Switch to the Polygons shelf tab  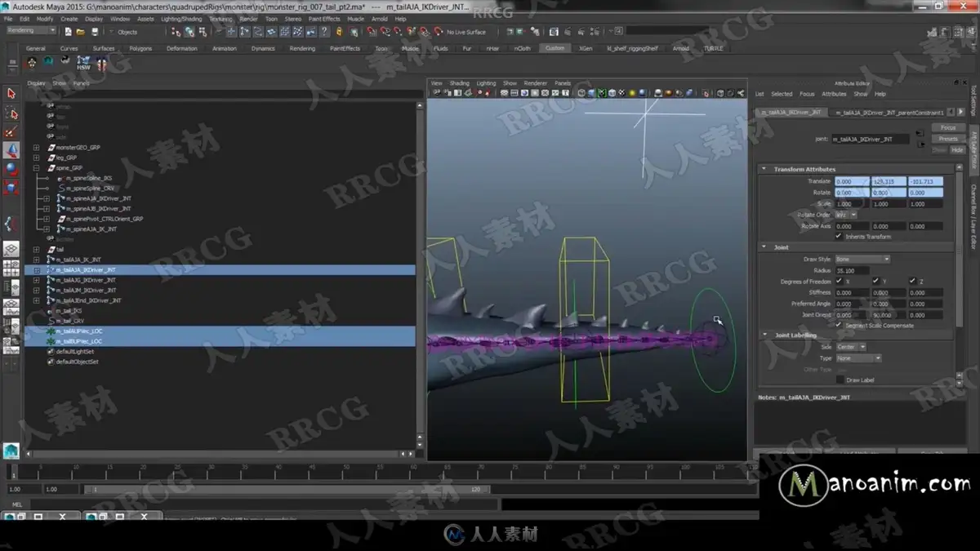tap(140, 48)
